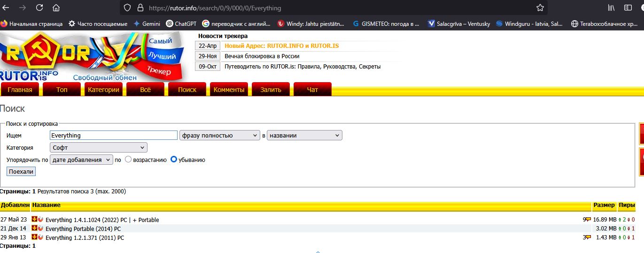Open magnet link for Everything 1.2.1.371
This screenshot has height=253, width=644.
point(40,237)
